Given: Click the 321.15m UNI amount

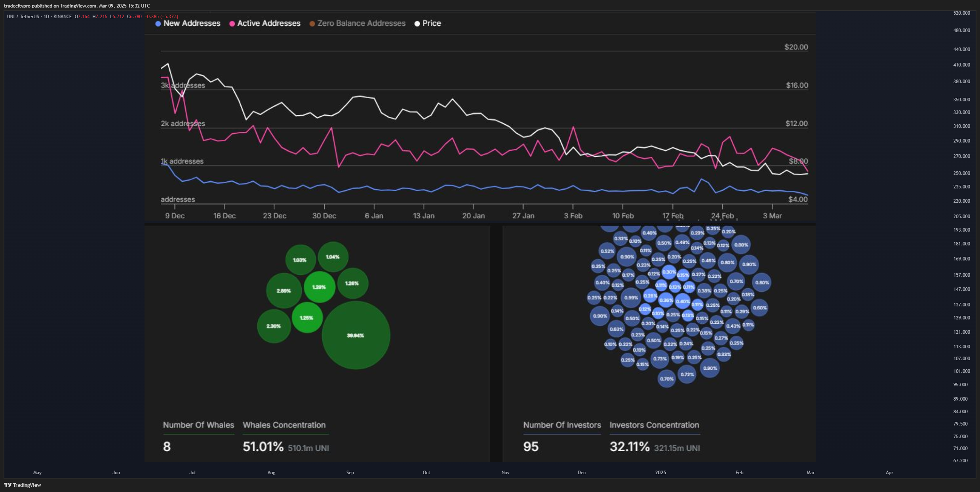Looking at the screenshot, I should (x=677, y=448).
